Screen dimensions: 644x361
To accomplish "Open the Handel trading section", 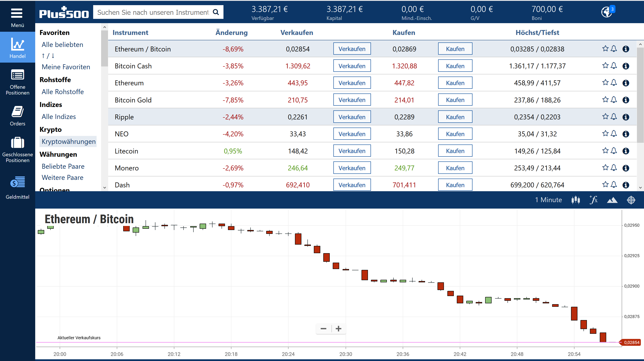I will point(18,47).
